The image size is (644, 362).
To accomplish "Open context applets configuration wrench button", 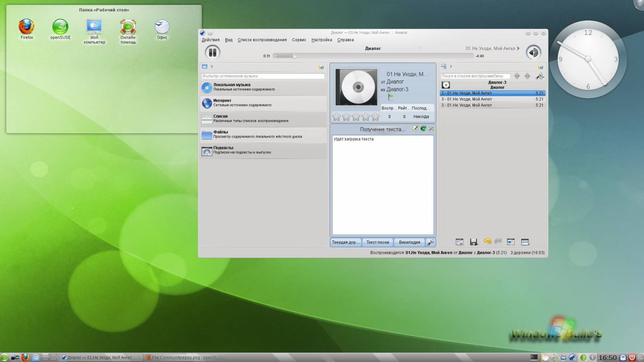I will (x=431, y=242).
